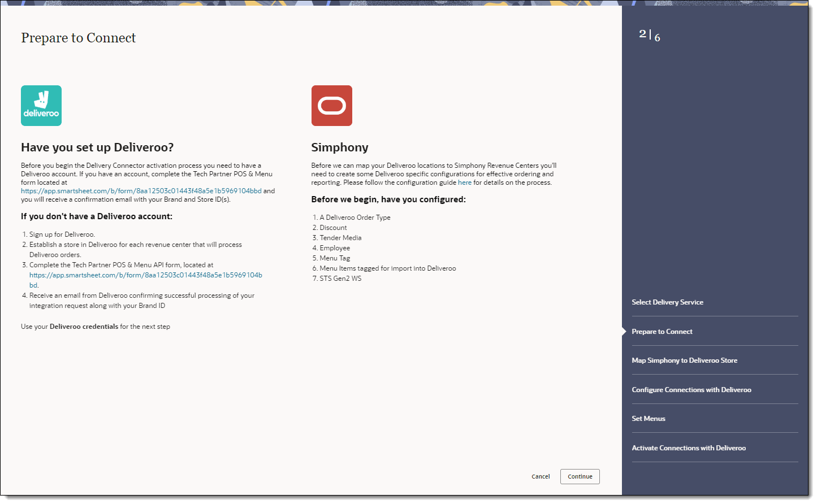Click the 'Sign up for Deliveroo.' list item
This screenshot has height=504, width=817.
(x=62, y=234)
